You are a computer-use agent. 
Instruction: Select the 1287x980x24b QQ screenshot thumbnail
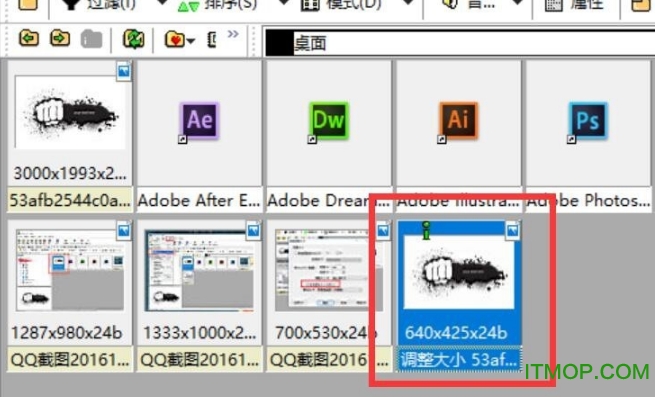tap(70, 271)
